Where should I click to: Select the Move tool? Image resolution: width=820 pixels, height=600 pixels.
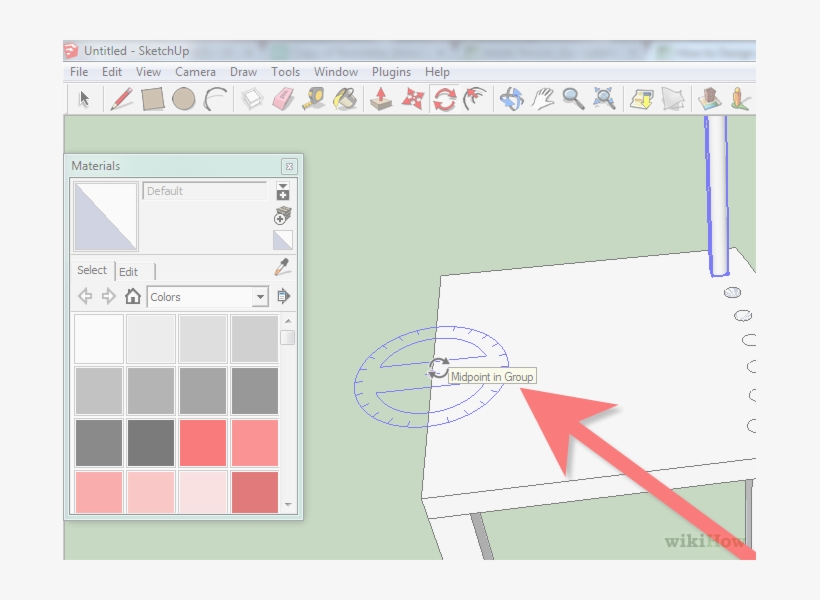coord(413,99)
